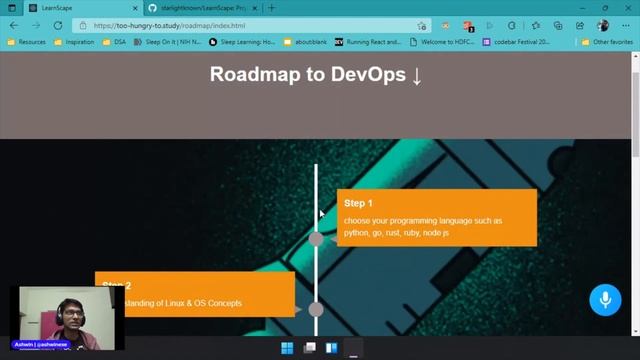Click the active app icon on taskbar
The width and height of the screenshot is (640, 360).
pyautogui.click(x=353, y=348)
